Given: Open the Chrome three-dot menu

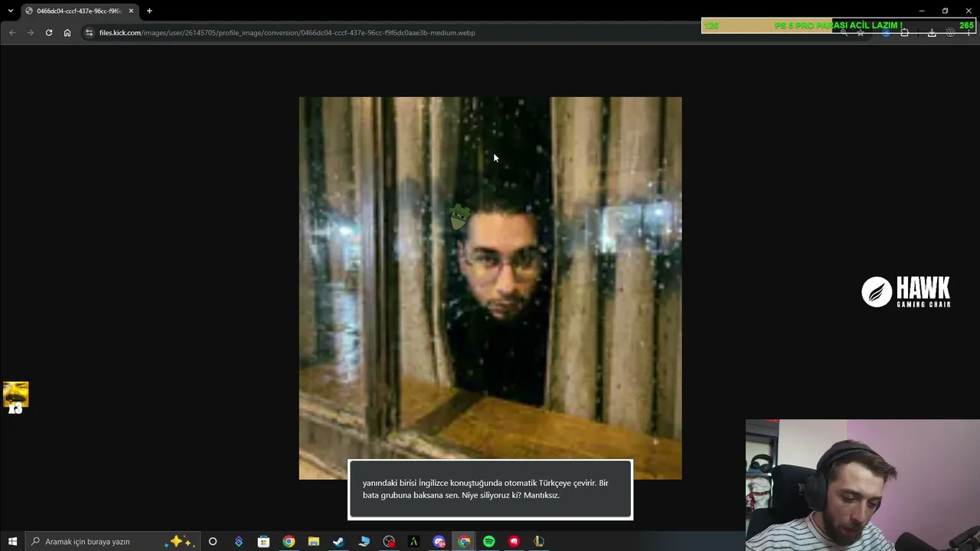Looking at the screenshot, I should tap(969, 33).
